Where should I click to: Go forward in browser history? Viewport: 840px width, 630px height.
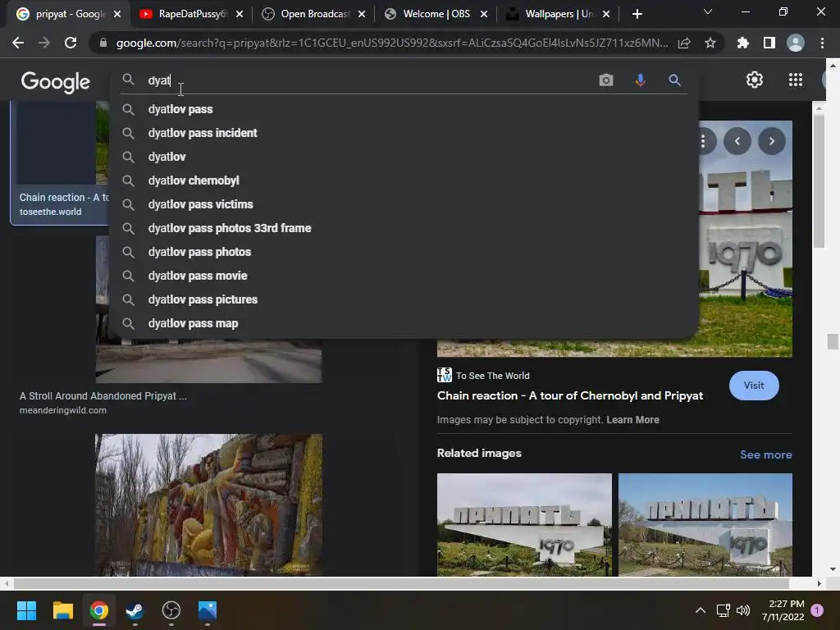[x=44, y=43]
